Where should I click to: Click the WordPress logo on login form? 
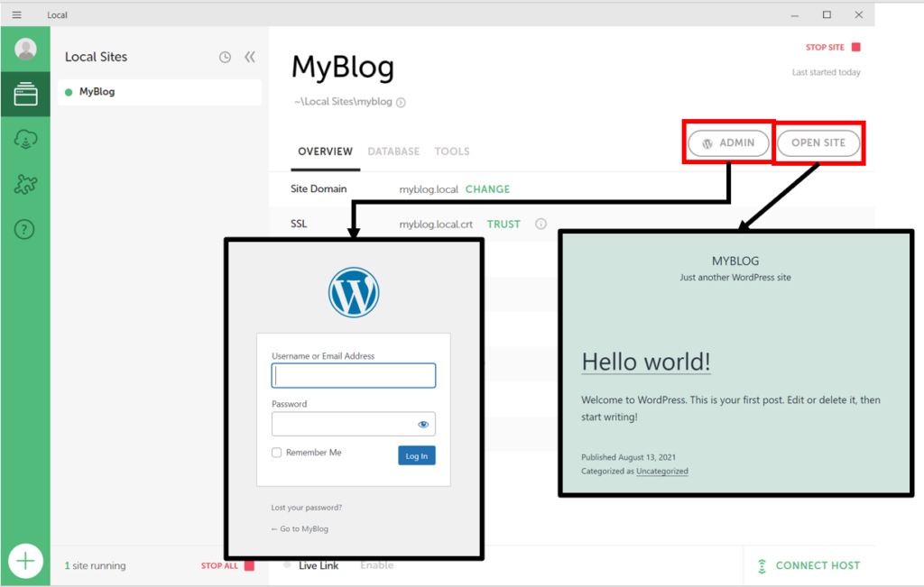(x=354, y=293)
